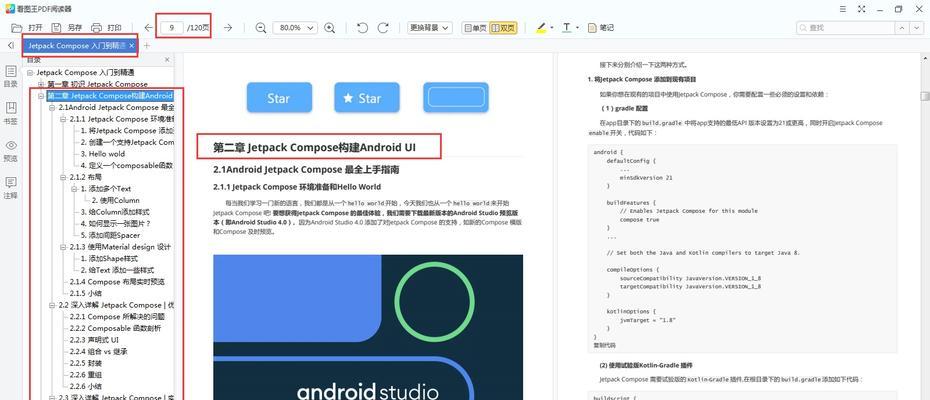Jump to 2.2.2 Composable 函数剖析
The width and height of the screenshot is (930, 400).
[116, 328]
